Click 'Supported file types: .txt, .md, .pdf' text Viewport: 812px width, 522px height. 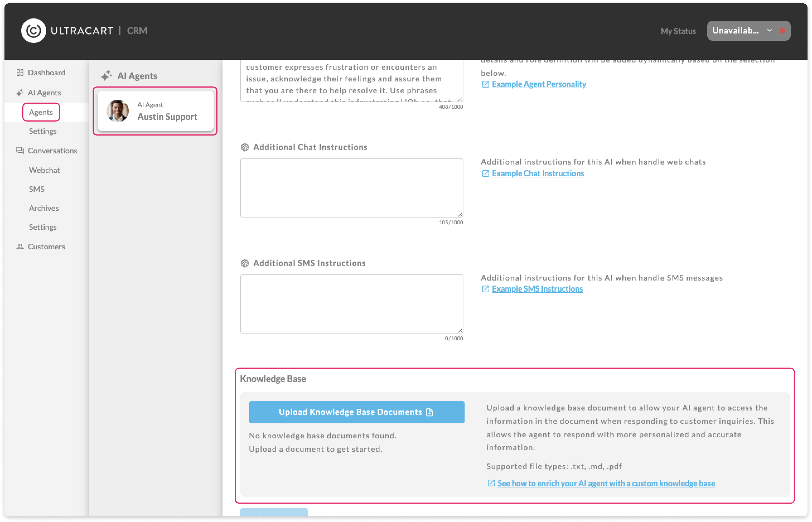coord(554,467)
